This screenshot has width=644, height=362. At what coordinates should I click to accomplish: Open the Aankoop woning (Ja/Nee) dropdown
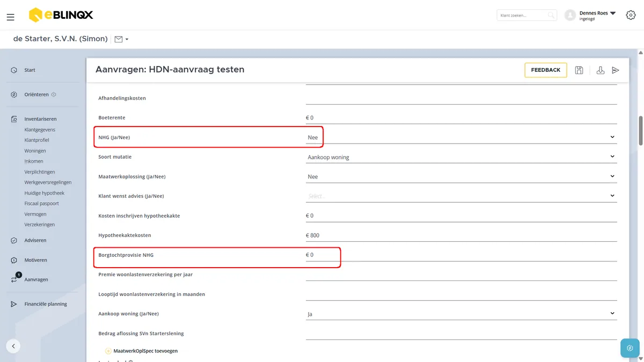pyautogui.click(x=461, y=314)
